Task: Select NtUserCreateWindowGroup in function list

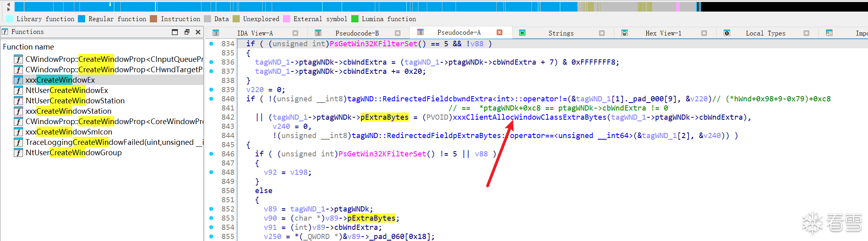Action: (74, 152)
